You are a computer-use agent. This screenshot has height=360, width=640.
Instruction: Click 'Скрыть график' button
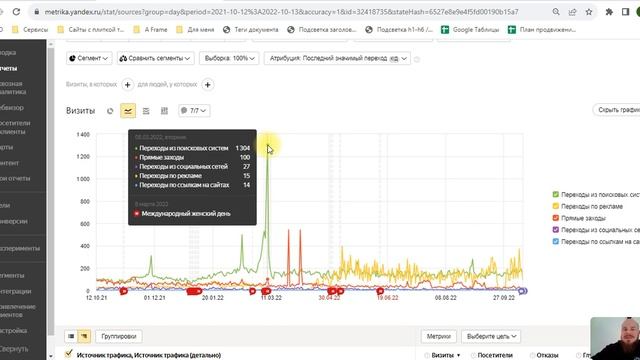[x=617, y=110]
